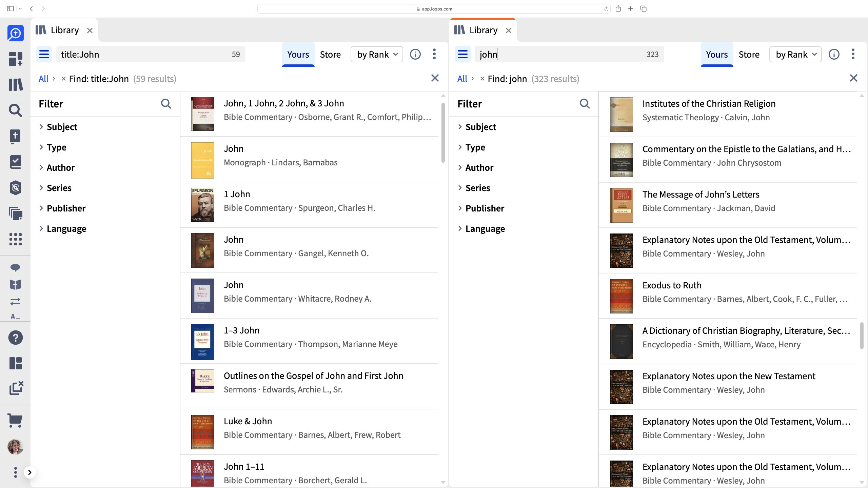This screenshot has width=868, height=488.
Task: Open the speech bubble notes sidebar icon
Action: pyautogui.click(x=15, y=268)
